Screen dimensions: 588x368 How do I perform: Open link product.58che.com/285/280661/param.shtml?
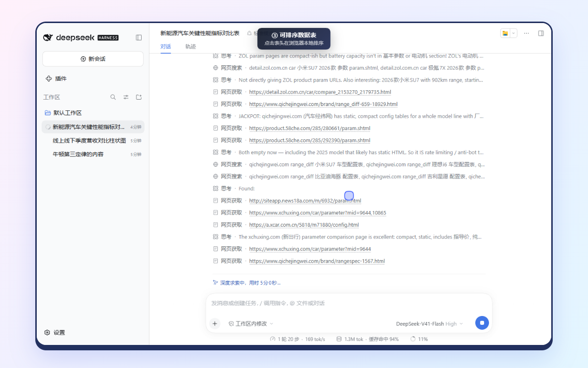(310, 128)
